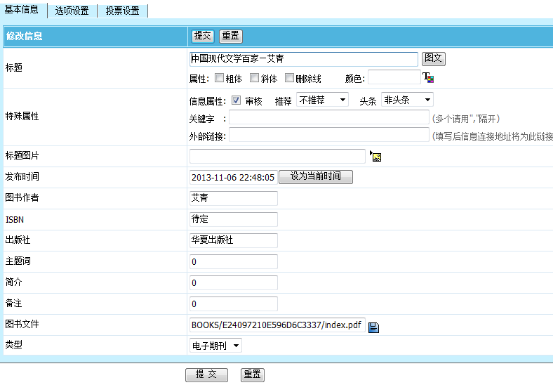This screenshot has height=392, width=554.
Task: Click the 图书作者 field containing 艾青
Action: tap(233, 198)
